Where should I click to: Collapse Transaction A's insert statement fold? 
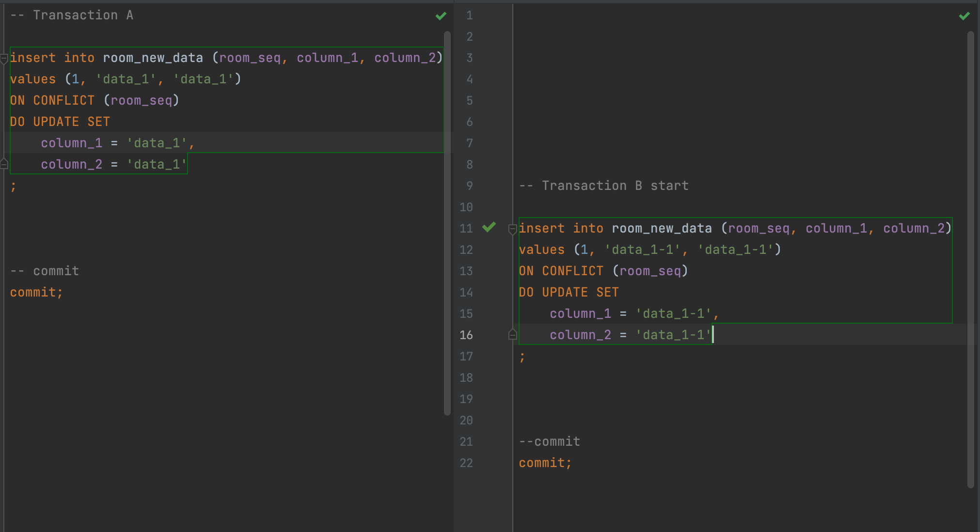(x=4, y=59)
